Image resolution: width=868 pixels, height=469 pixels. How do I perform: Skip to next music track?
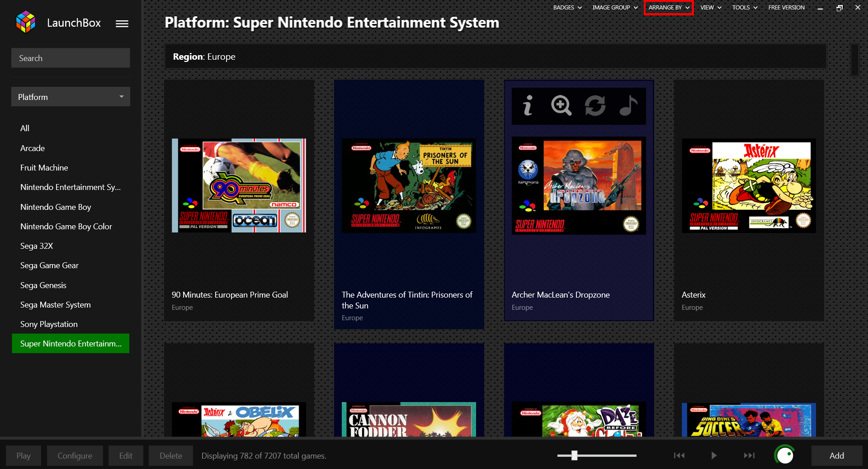749,455
